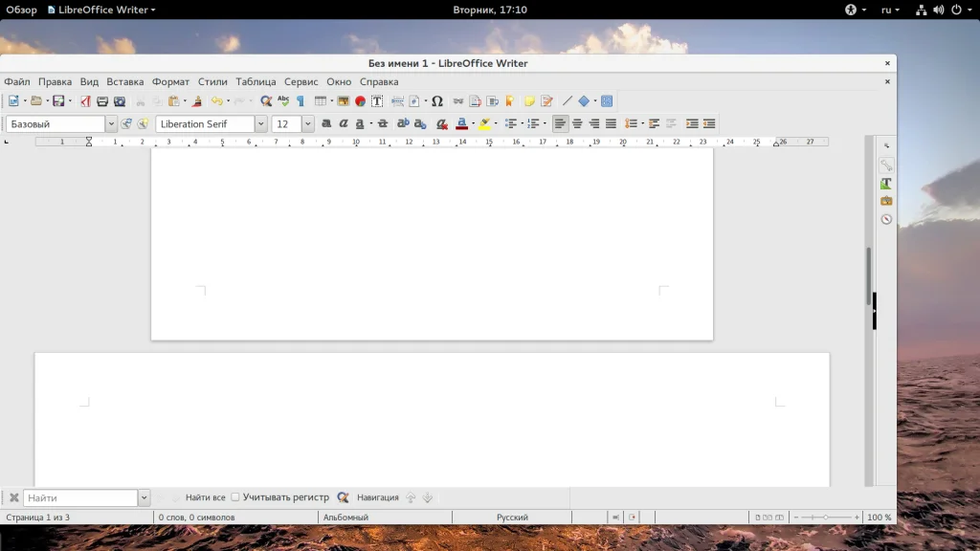
Task: Open the 'Таблица' menu
Action: click(x=256, y=82)
